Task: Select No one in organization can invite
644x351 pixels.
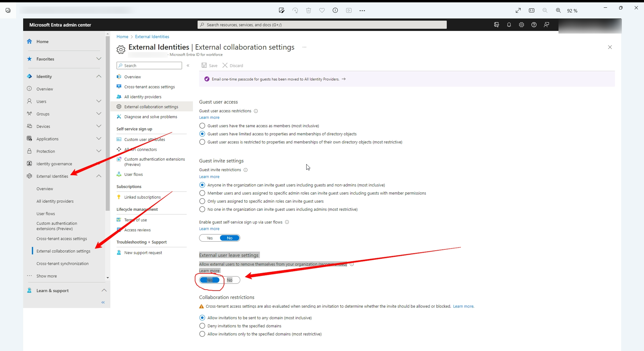Action: [x=202, y=209]
